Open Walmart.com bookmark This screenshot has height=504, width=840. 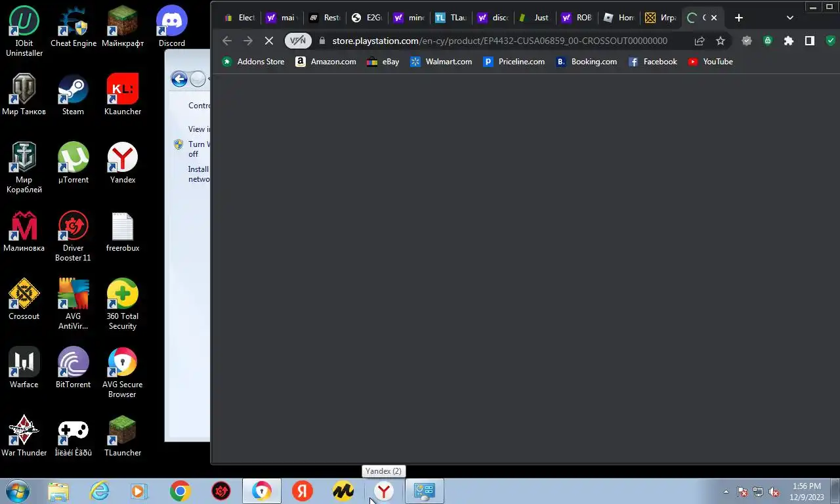coord(441,62)
